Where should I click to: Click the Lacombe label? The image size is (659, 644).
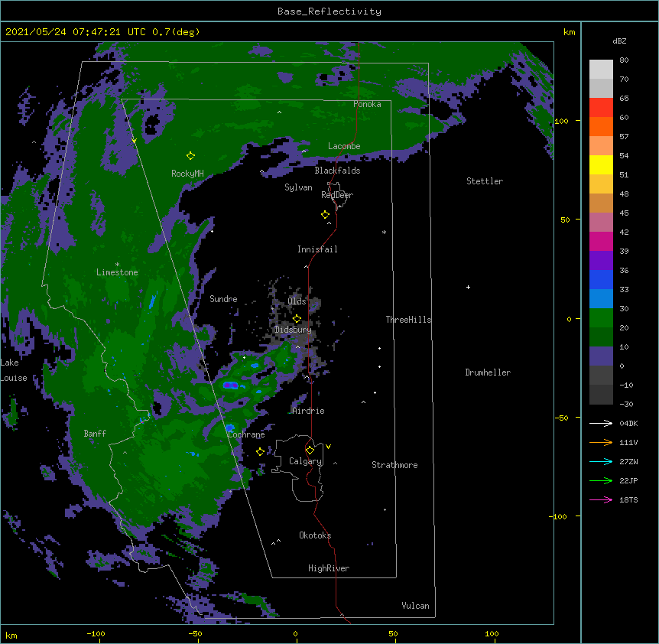[x=344, y=146]
